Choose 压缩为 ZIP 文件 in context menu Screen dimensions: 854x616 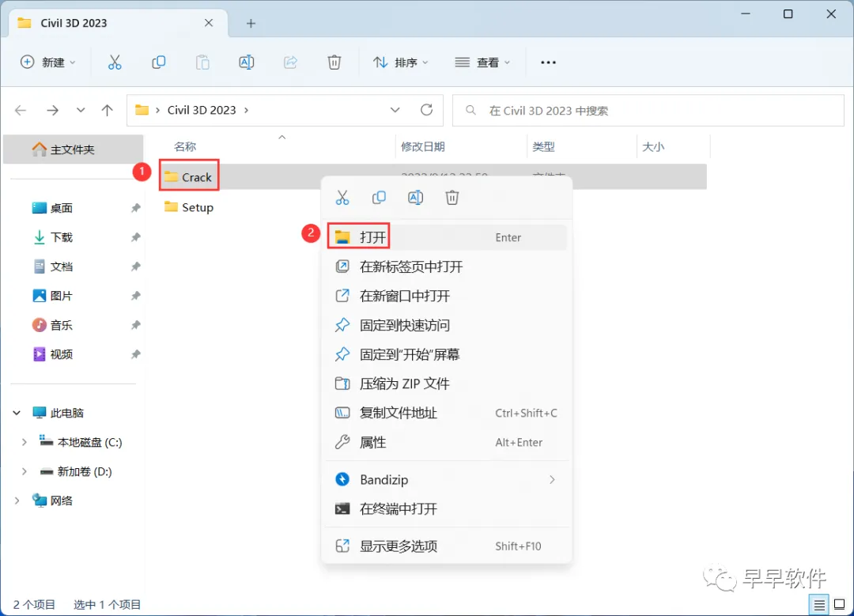click(x=447, y=384)
